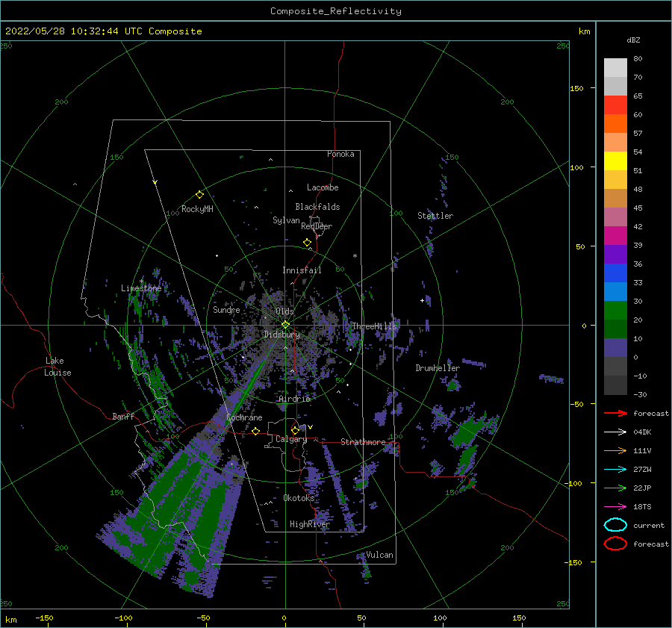Click the ThreeHills town label
This screenshot has height=628, width=672.
(375, 326)
